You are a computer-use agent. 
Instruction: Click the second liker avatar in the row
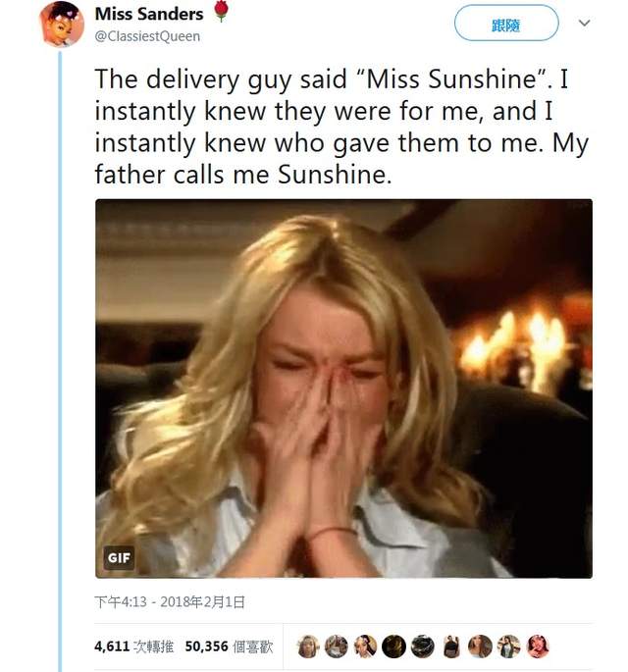338,646
